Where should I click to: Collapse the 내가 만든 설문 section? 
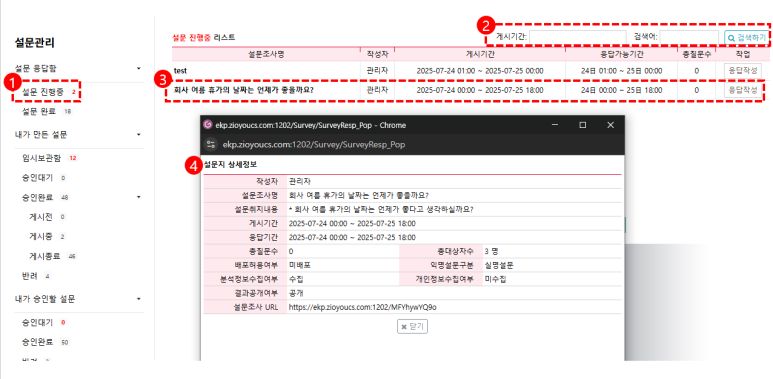(x=139, y=134)
